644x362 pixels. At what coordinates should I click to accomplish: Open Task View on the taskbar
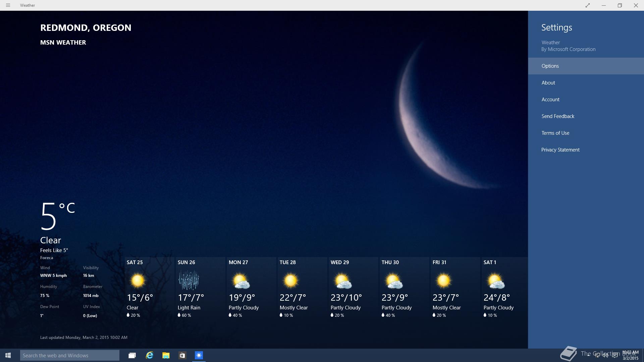coord(132,355)
